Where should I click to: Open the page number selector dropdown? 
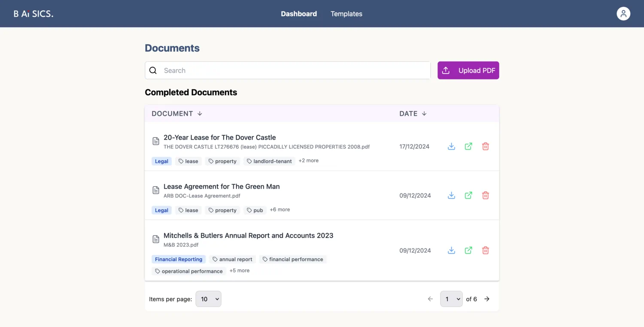coord(451,299)
